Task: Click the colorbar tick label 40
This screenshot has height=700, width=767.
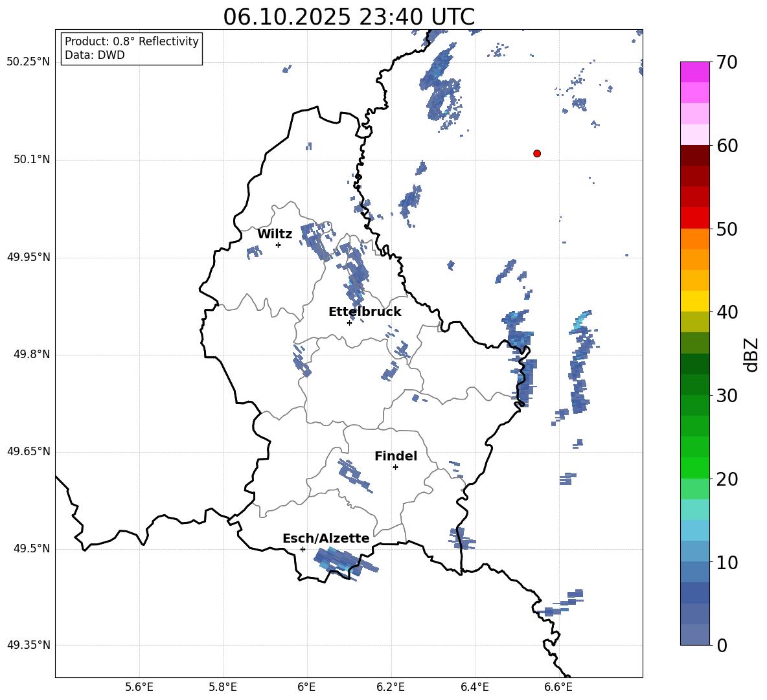Action: [x=727, y=312]
